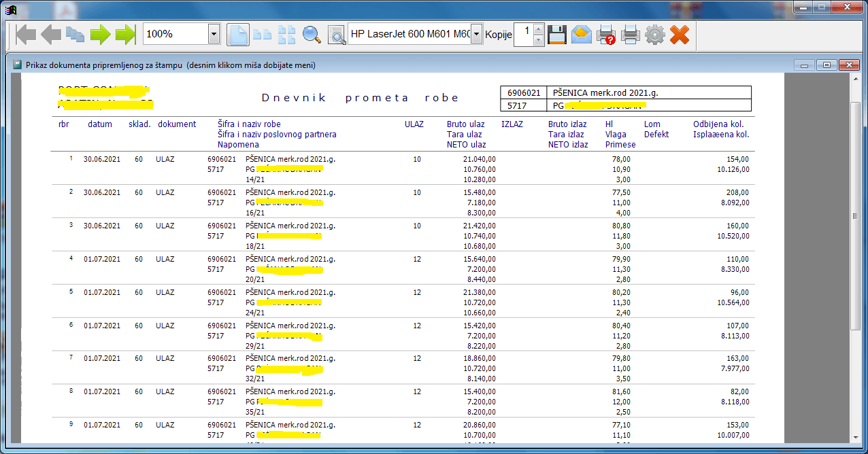Image resolution: width=868 pixels, height=454 pixels.
Task: Click the value 10.007,00 in row 9
Action: point(733,436)
